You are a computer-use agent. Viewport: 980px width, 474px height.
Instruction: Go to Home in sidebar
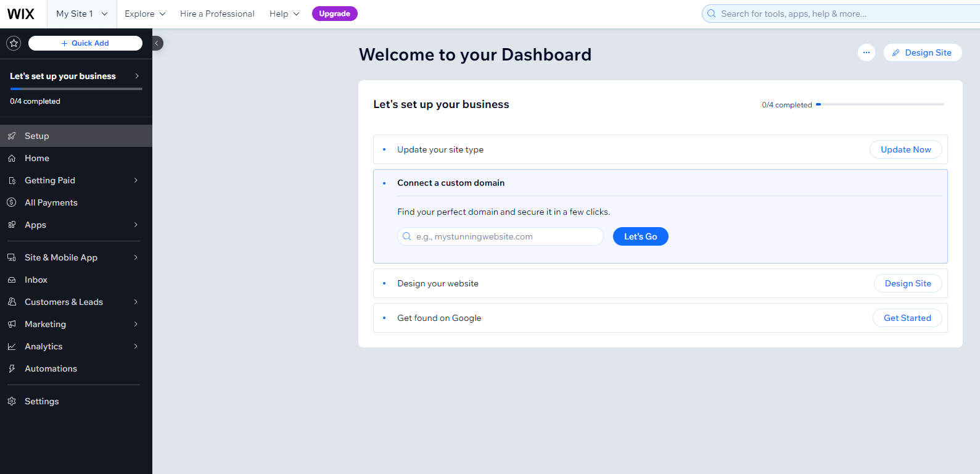click(76, 158)
